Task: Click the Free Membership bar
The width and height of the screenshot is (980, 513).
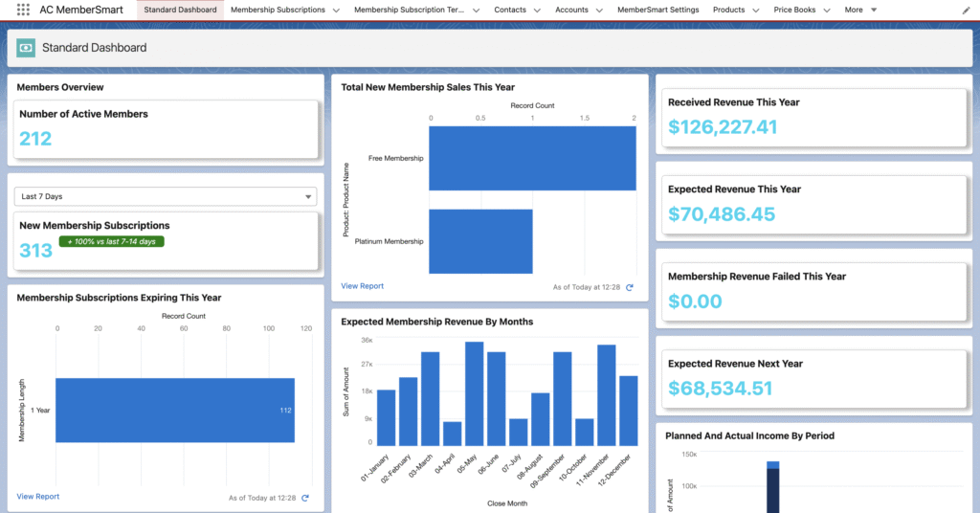Action: pyautogui.click(x=532, y=158)
